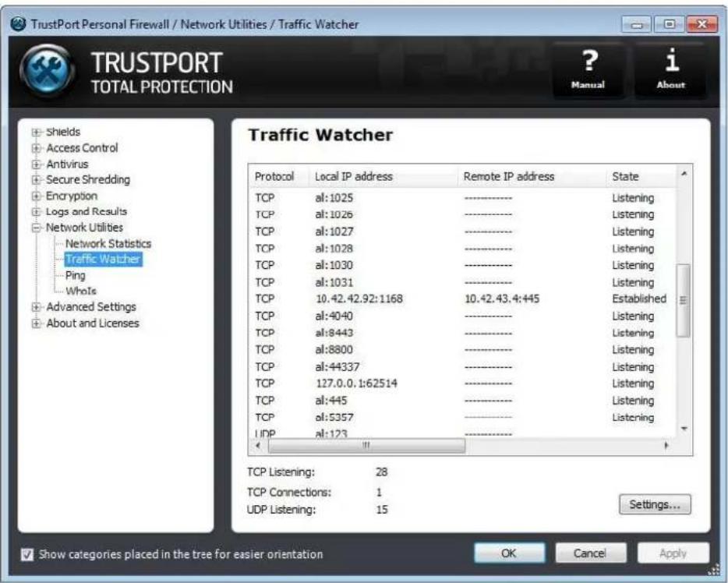Select the row with al:4040
The width and height of the screenshot is (728, 583).
tap(462, 316)
